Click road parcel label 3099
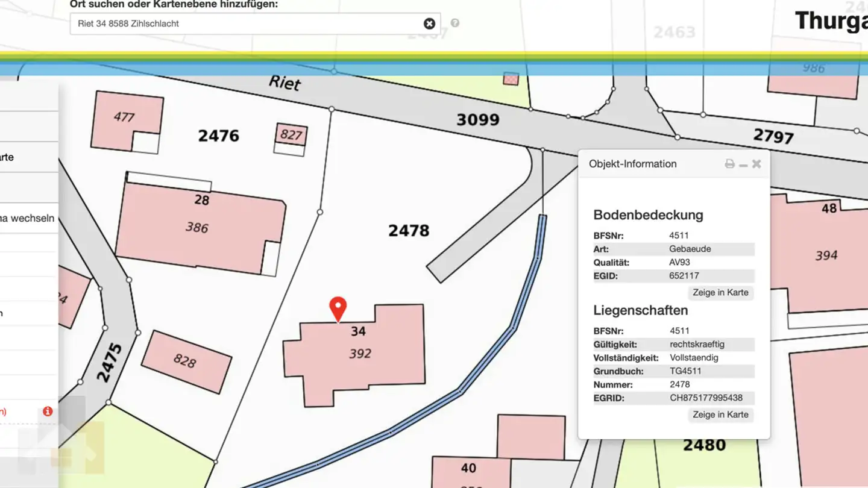The image size is (868, 488). [x=477, y=119]
